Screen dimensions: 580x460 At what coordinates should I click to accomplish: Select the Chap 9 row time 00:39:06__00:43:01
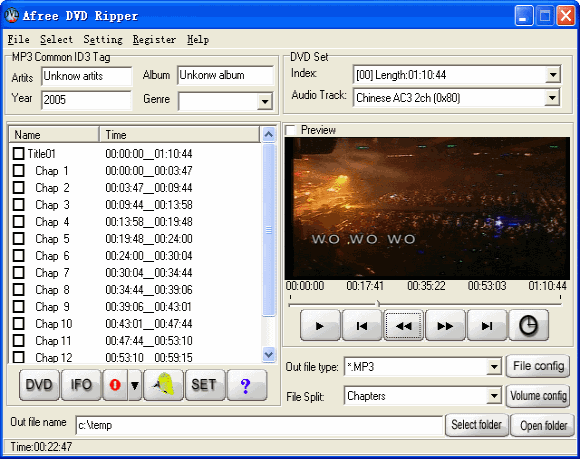(149, 307)
